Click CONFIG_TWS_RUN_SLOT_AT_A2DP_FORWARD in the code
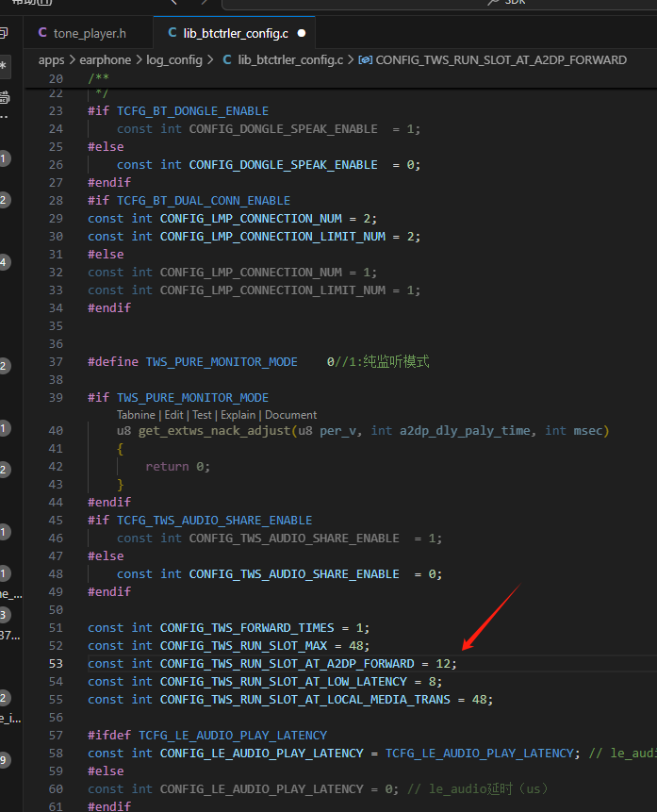Image resolution: width=657 pixels, height=812 pixels. [287, 664]
